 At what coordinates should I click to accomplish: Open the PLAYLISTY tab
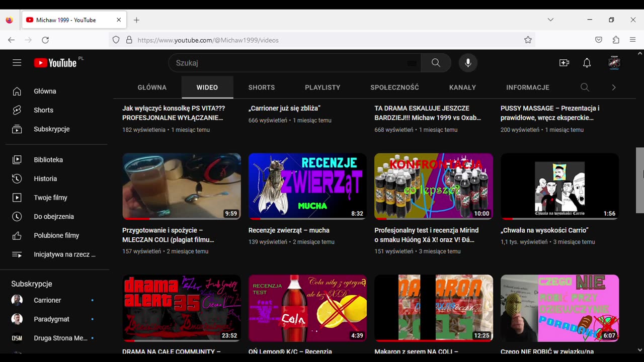coord(323,87)
